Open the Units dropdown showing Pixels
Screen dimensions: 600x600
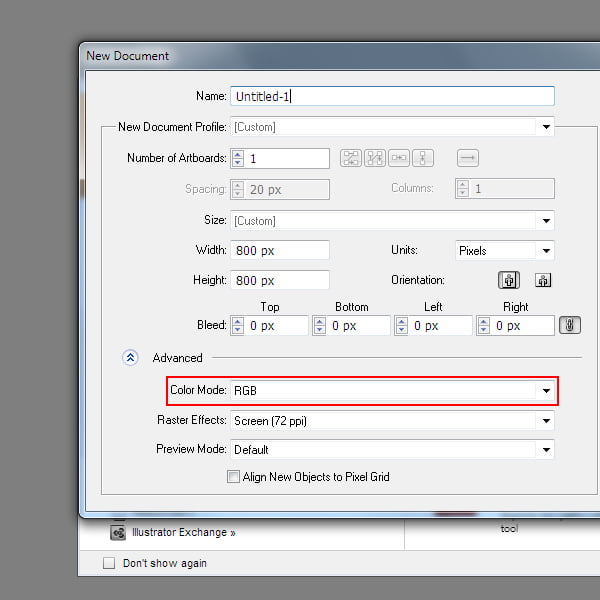point(505,251)
